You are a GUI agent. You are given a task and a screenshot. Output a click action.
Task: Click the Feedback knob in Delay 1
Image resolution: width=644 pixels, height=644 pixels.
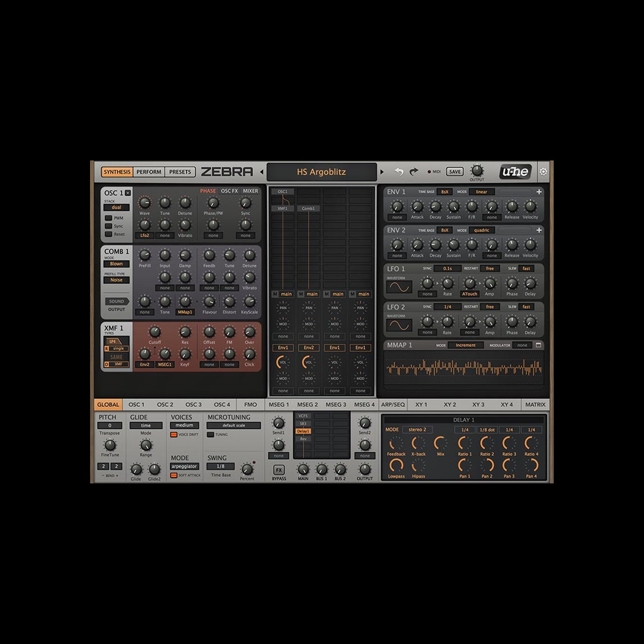(x=396, y=443)
